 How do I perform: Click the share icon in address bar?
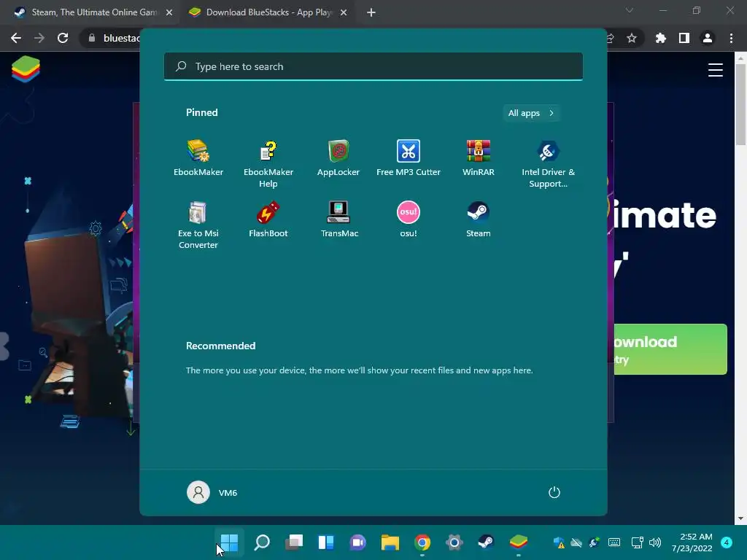click(611, 38)
